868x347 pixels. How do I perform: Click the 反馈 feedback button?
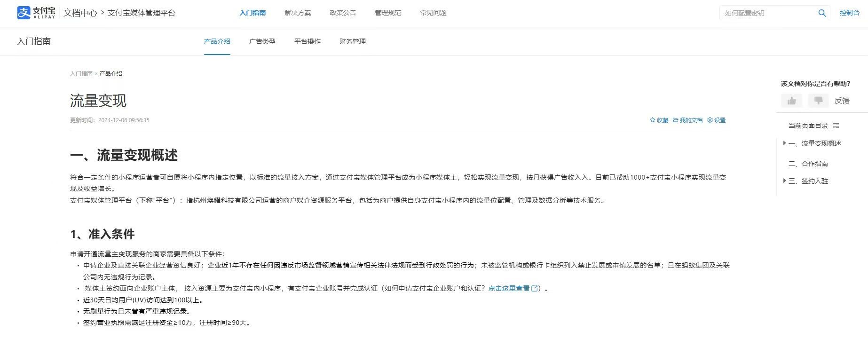pos(842,101)
